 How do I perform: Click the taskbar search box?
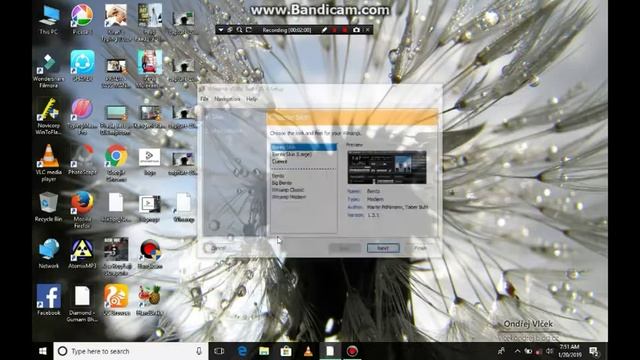tap(131, 351)
